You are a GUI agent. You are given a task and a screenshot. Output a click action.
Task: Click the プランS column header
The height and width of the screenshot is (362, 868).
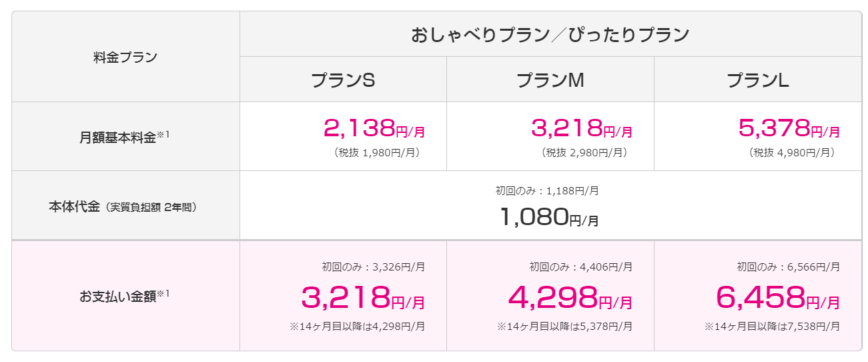point(343,80)
